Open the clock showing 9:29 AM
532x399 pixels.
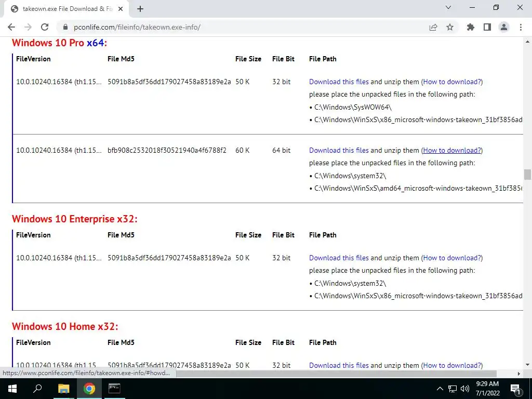487,389
